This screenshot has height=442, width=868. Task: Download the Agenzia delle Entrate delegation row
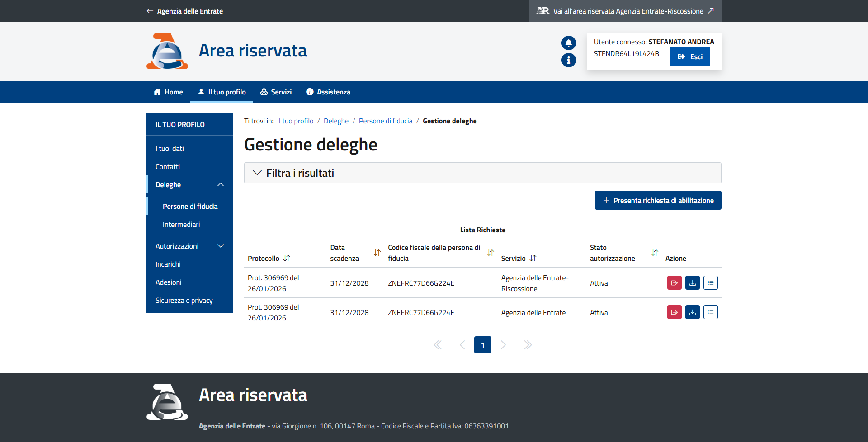[692, 312]
